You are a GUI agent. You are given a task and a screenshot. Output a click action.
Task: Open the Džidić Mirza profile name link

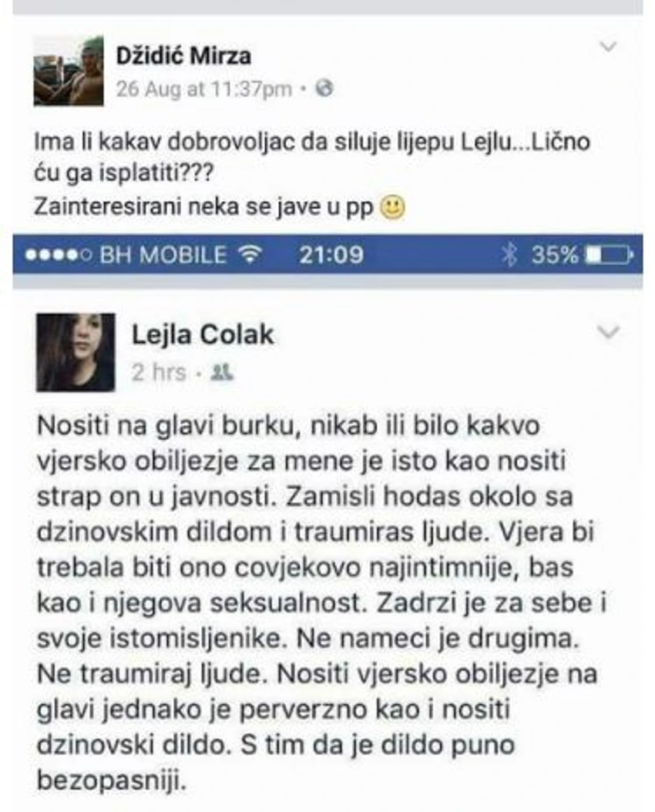[x=184, y=56]
